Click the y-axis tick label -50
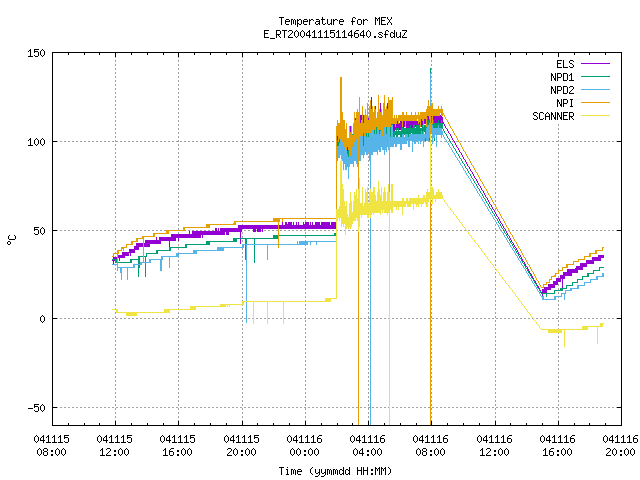The width and height of the screenshot is (640, 480). pos(36,408)
